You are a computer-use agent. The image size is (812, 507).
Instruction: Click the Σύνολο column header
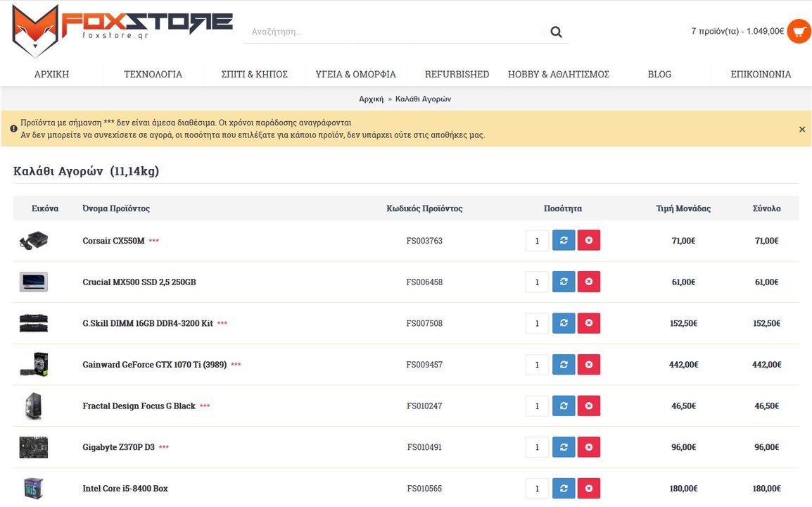[766, 208]
